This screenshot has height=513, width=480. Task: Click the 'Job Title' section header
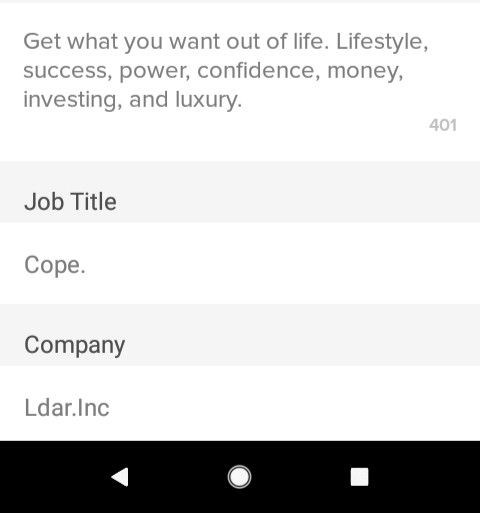(70, 202)
